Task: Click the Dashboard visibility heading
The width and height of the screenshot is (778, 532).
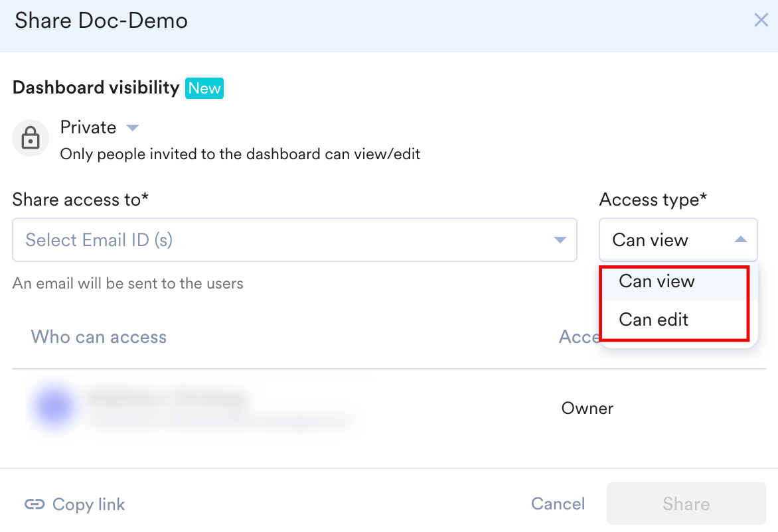Action: click(96, 88)
